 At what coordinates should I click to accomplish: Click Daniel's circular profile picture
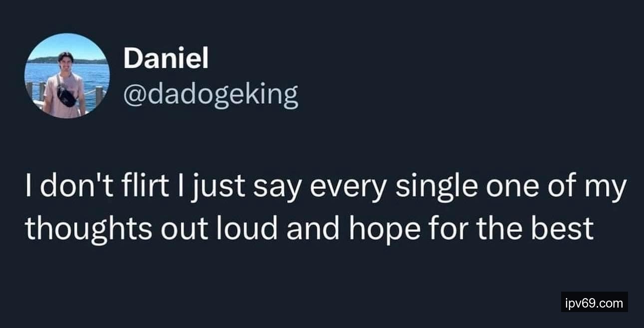[67, 76]
